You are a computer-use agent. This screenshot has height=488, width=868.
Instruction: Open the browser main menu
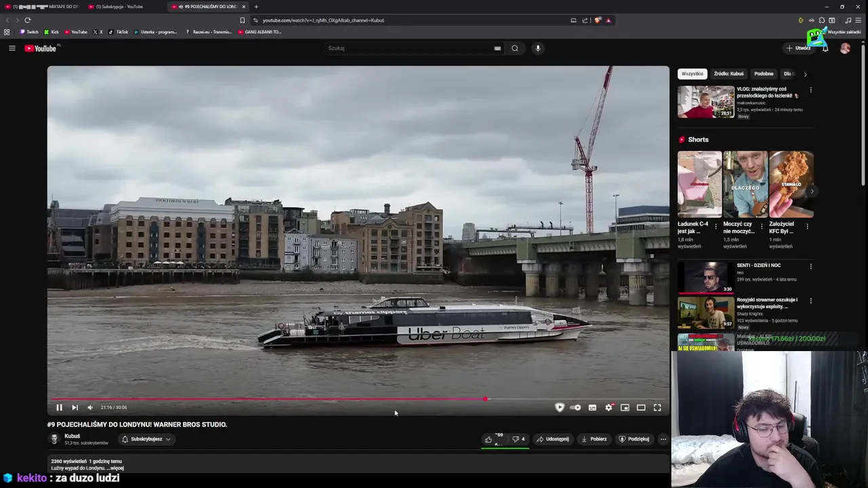[858, 20]
